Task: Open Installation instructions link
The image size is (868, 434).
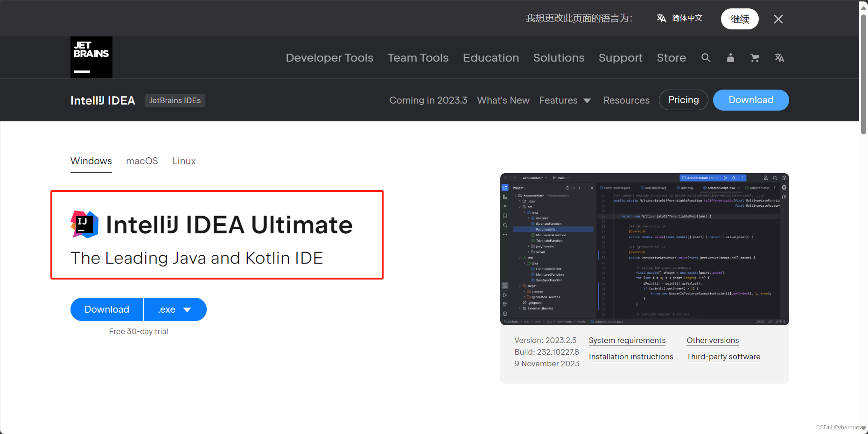Action: point(631,357)
